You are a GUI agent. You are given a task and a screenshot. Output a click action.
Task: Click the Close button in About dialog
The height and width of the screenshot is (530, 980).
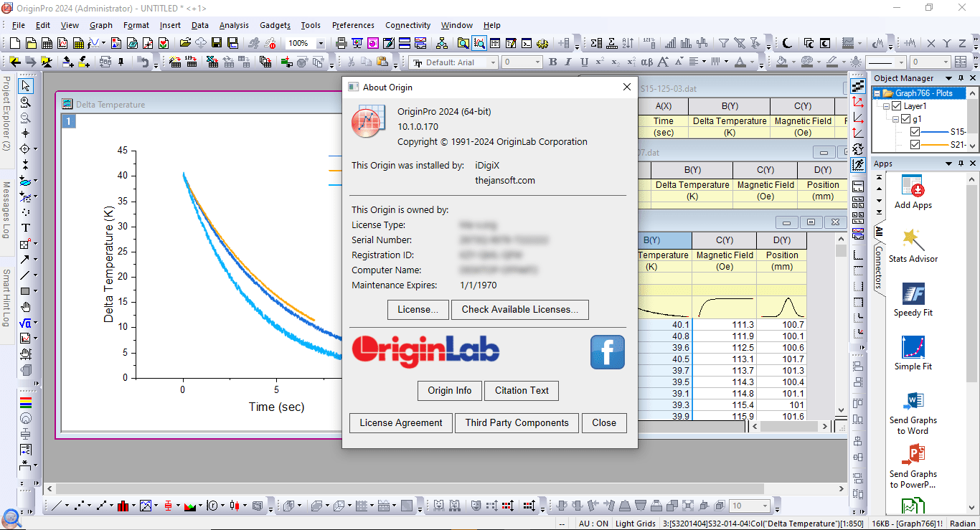click(604, 422)
